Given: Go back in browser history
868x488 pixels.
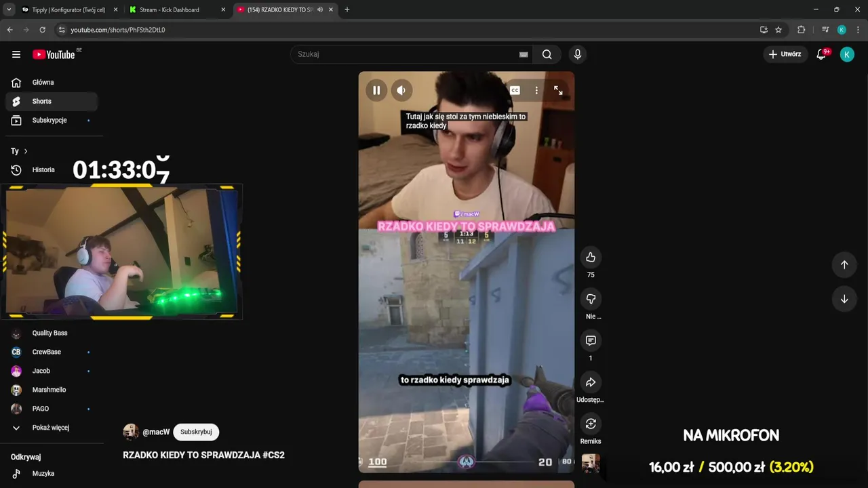Looking at the screenshot, I should pos(9,30).
